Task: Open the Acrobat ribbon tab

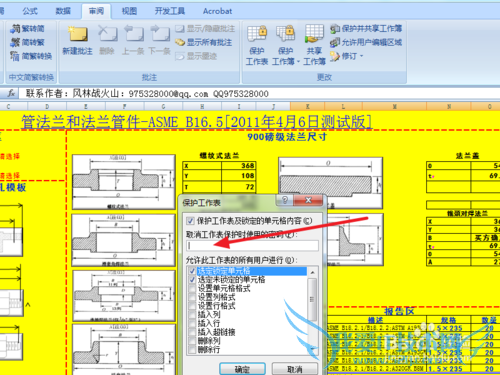Action: pos(217,11)
